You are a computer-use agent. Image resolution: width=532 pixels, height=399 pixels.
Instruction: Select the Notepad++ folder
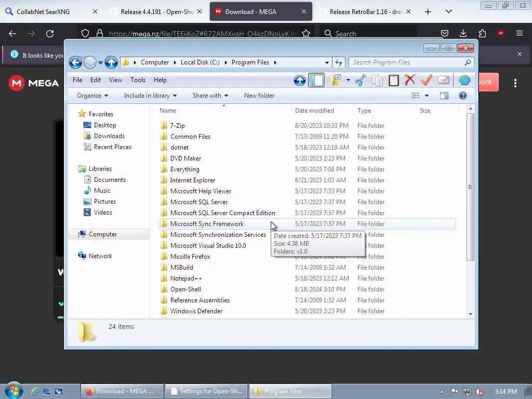coord(186,278)
